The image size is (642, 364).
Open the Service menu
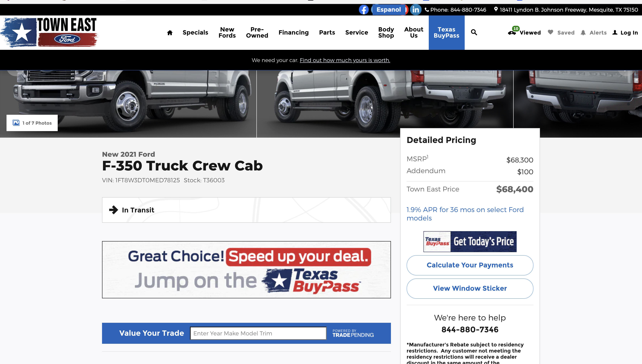pos(357,32)
